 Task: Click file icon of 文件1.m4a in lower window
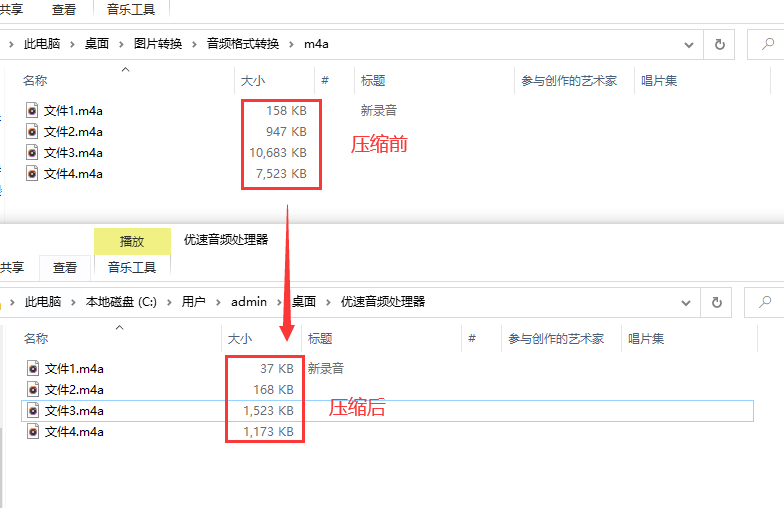click(x=33, y=368)
